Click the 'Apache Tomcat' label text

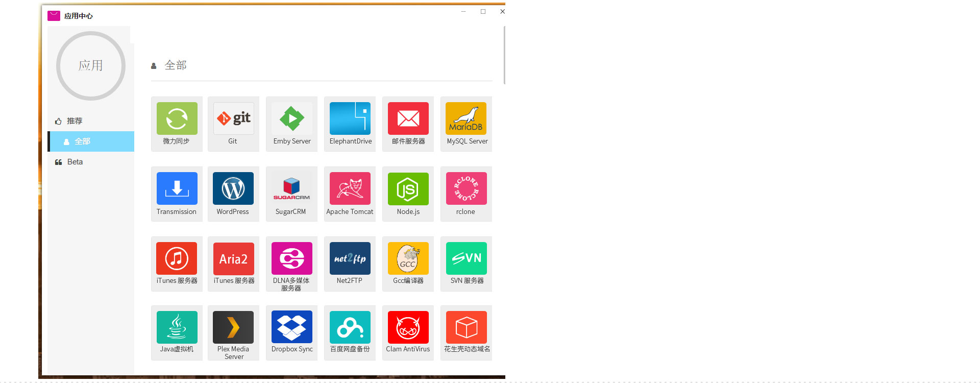(x=350, y=211)
